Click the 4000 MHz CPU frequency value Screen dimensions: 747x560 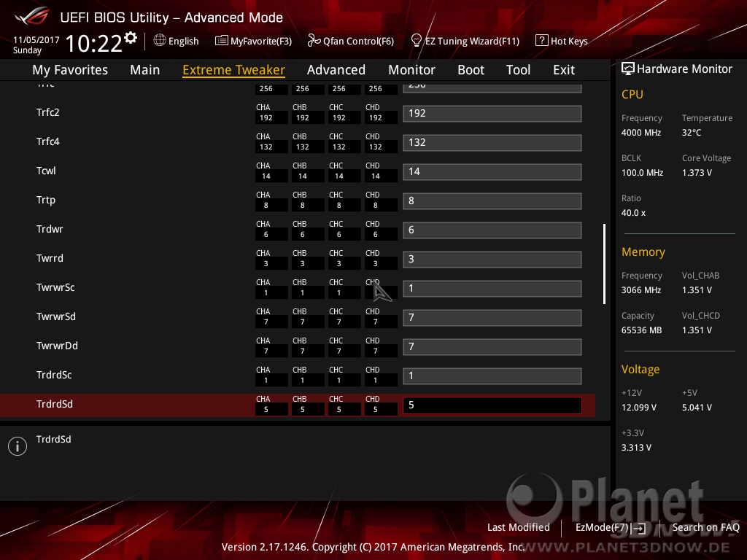click(641, 133)
